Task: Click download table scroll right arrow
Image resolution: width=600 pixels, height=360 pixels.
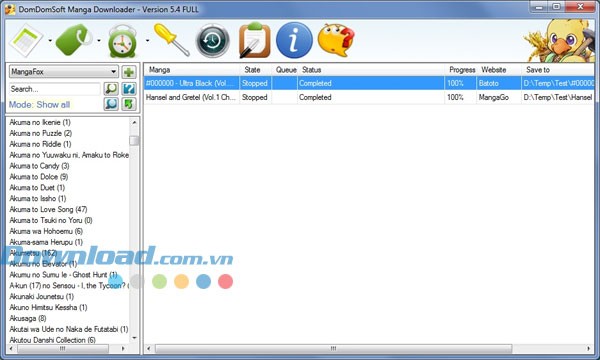Action: pyautogui.click(x=589, y=349)
